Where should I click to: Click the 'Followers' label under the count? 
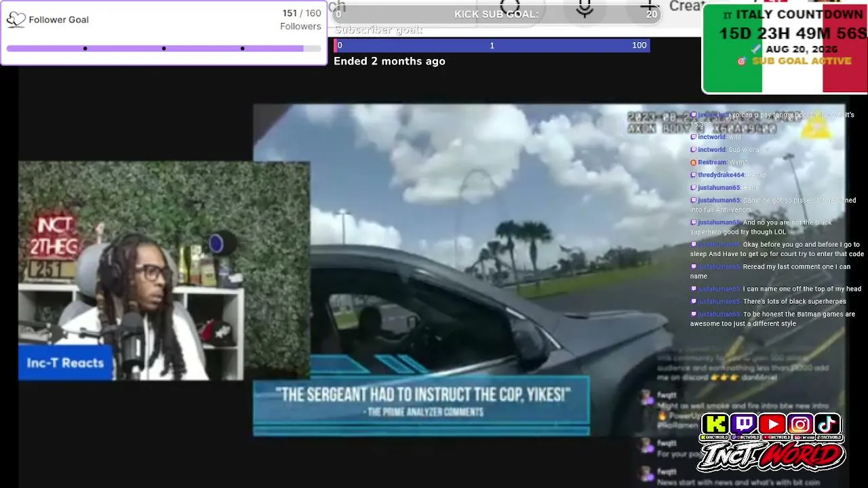click(x=300, y=26)
